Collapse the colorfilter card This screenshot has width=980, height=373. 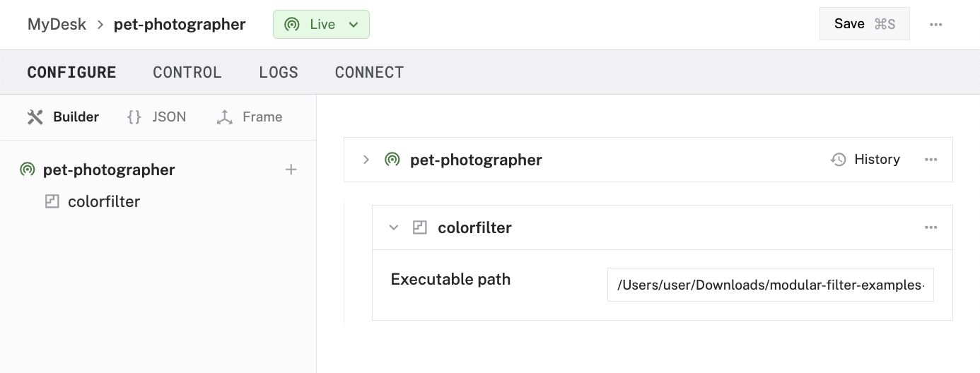click(394, 227)
